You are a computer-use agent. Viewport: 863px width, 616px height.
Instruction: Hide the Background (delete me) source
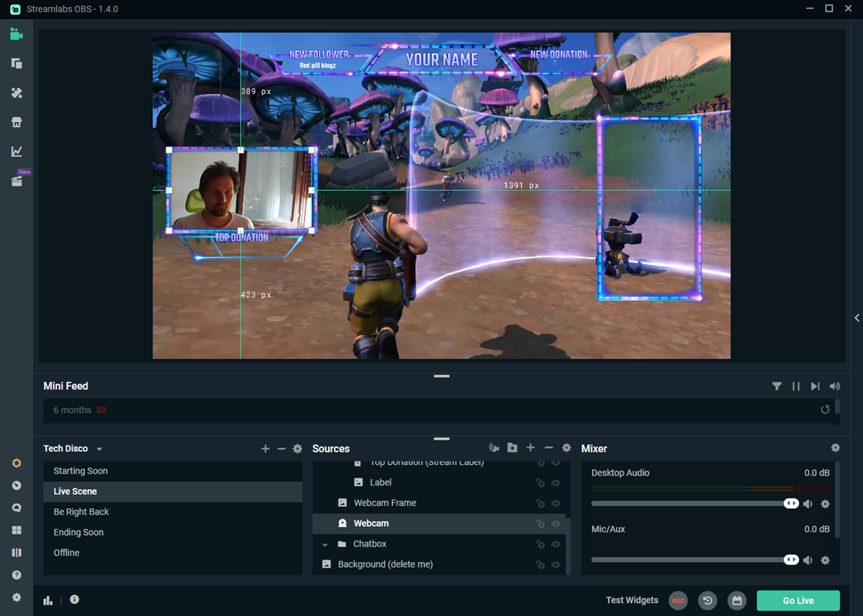point(556,564)
